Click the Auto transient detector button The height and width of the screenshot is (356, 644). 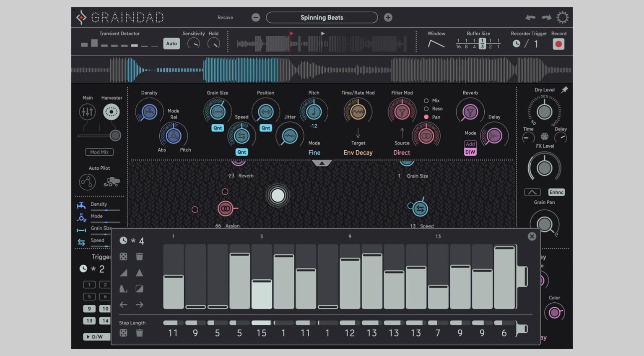pyautogui.click(x=171, y=44)
